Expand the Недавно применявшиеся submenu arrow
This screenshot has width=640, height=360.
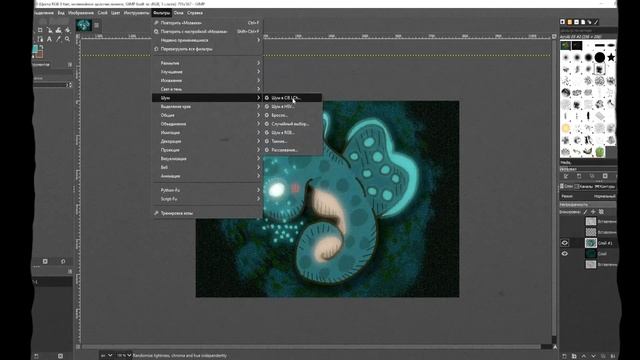(258, 40)
